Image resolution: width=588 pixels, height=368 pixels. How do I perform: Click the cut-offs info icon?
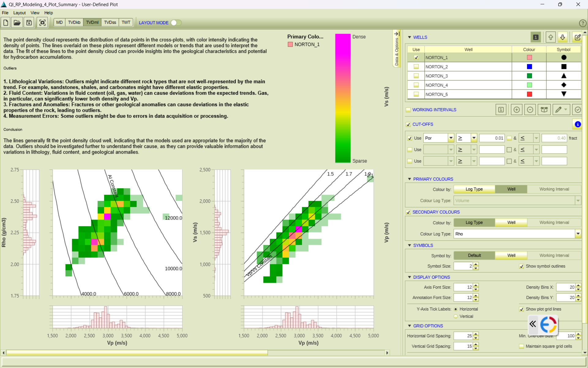[x=578, y=124]
